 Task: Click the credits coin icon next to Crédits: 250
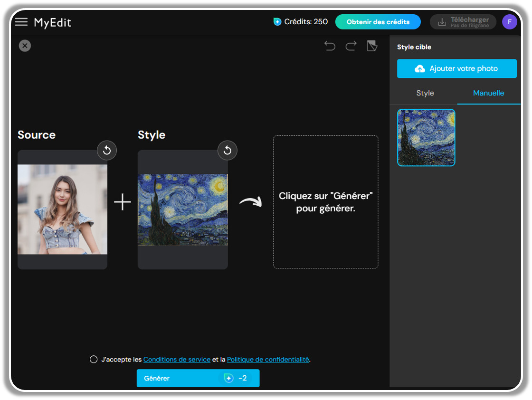point(277,21)
